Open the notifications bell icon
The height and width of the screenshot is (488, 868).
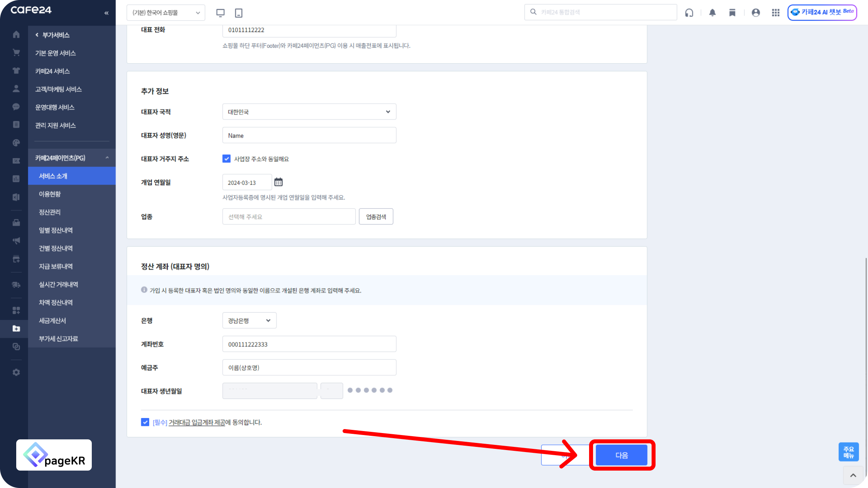(x=713, y=13)
